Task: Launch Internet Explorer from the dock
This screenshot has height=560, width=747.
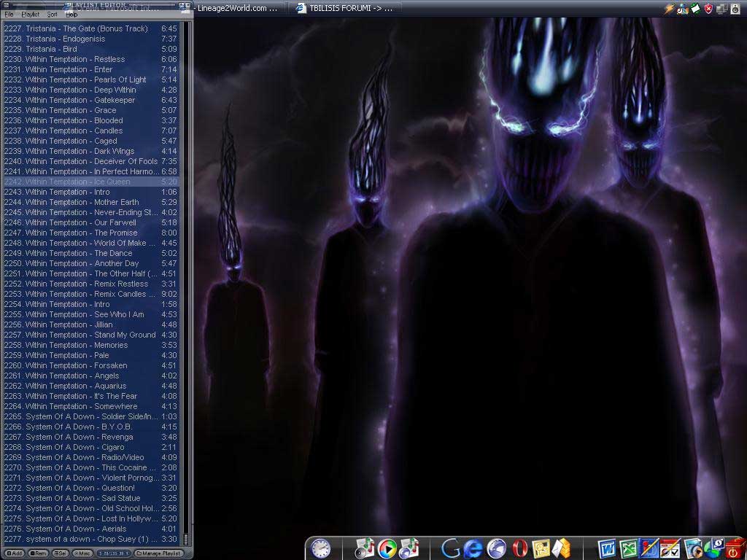Action: (x=473, y=549)
